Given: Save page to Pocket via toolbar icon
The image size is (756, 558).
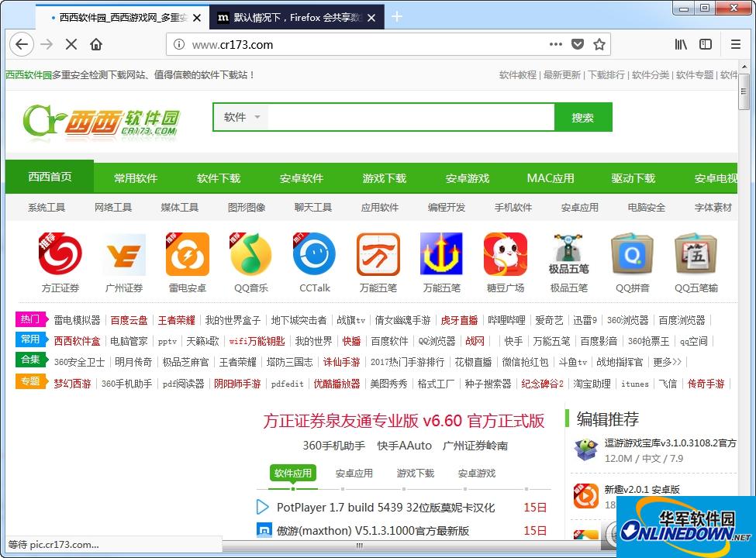Looking at the screenshot, I should click(x=578, y=44).
